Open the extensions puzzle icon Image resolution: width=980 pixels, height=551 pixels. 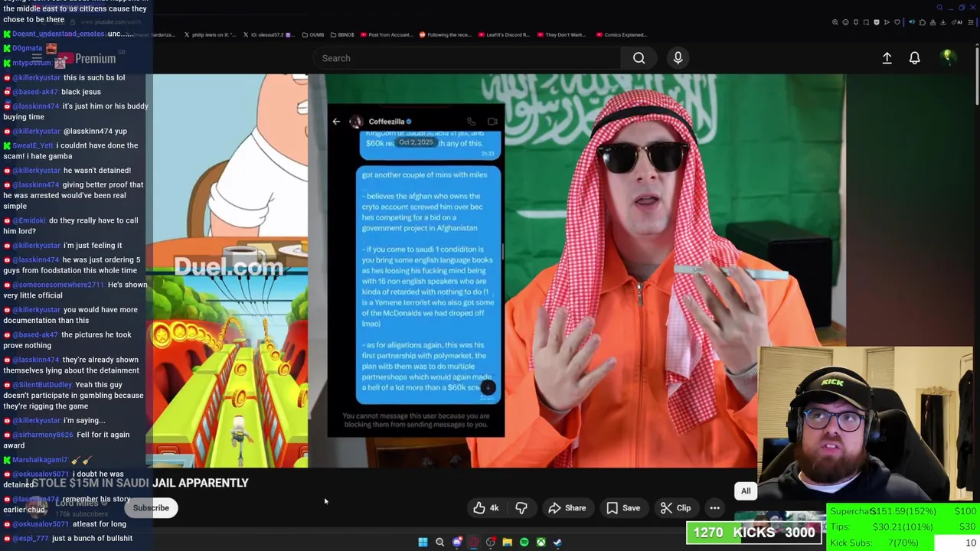(x=923, y=22)
